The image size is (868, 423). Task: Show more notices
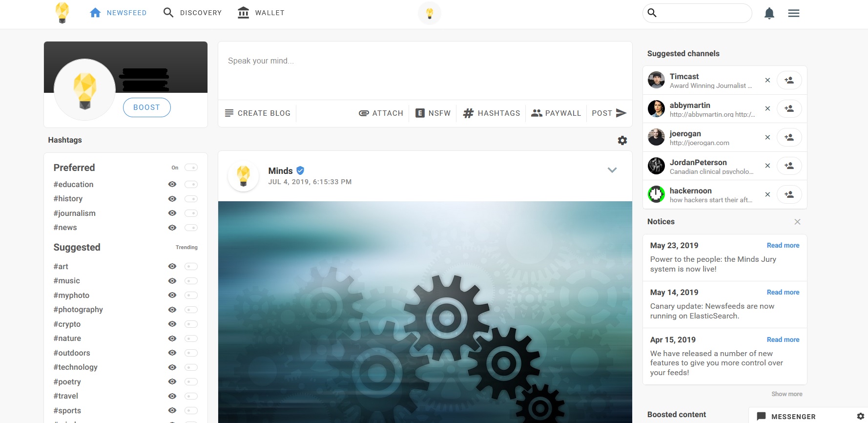click(787, 394)
